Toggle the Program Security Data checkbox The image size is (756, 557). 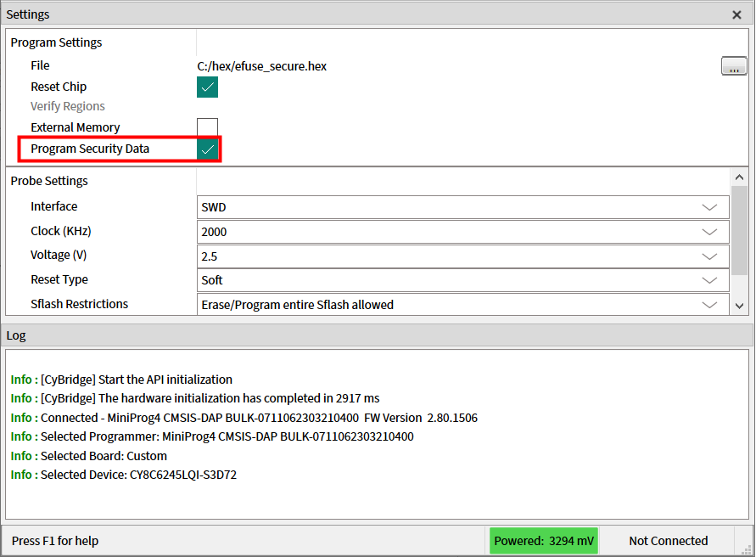click(207, 149)
